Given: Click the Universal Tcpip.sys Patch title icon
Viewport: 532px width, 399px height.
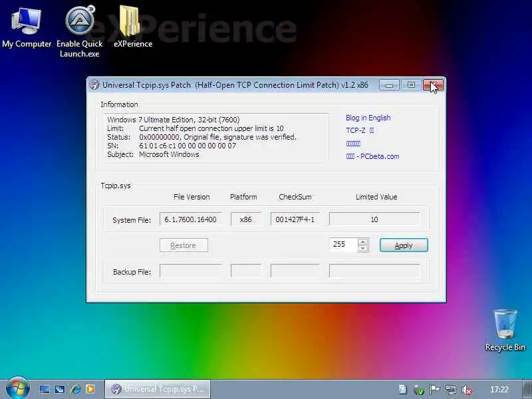Looking at the screenshot, I should (94, 85).
